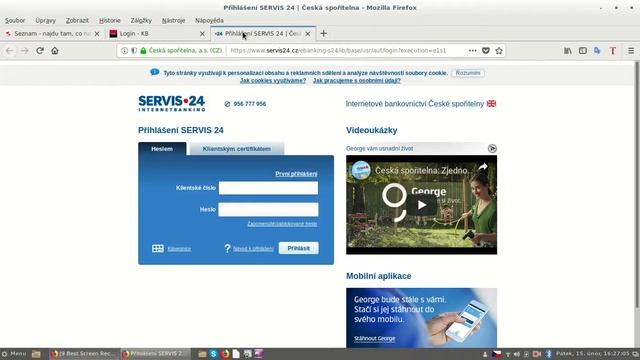Open the Library icon in toolbar
The image size is (640, 360).
point(568,51)
